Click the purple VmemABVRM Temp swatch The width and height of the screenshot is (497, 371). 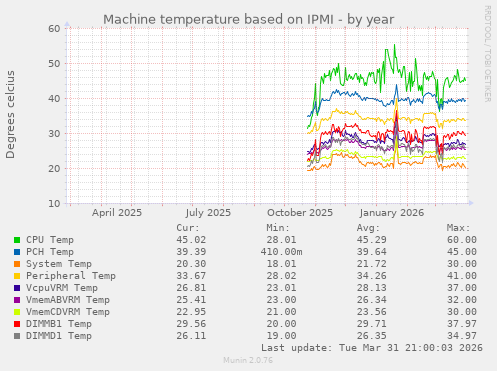[x=17, y=300]
